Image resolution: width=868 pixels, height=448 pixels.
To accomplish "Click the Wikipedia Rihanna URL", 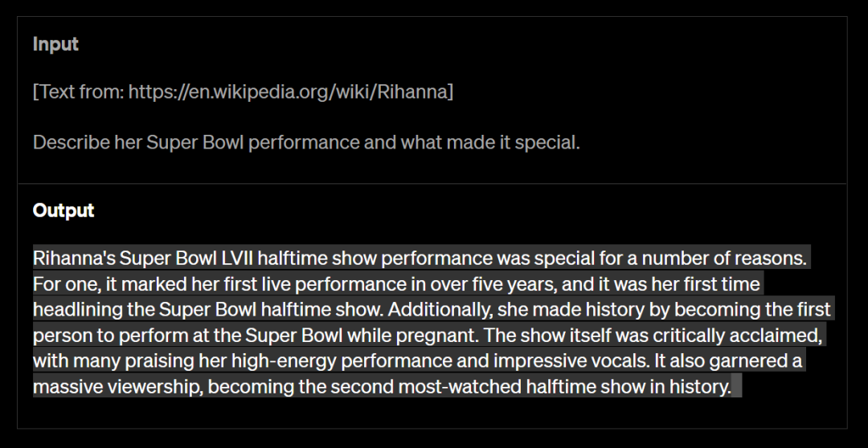I will coord(287,92).
